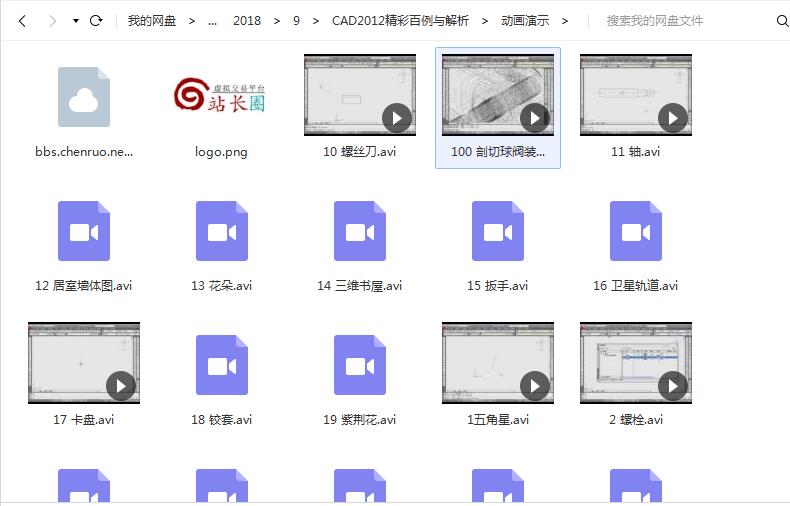790x506 pixels.
Task: Click the forward navigation arrow
Action: pyautogui.click(x=52, y=21)
